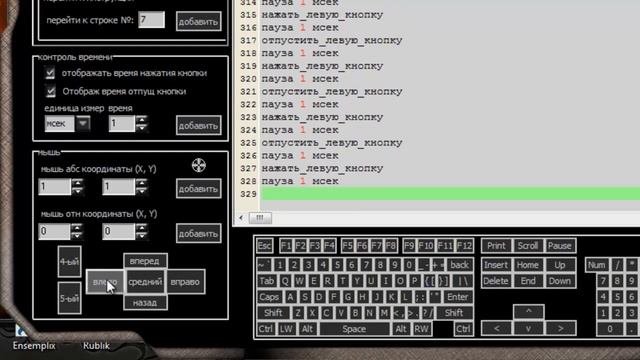Click the 'вперед' mouse wheel button
Image resolution: width=640 pixels, height=360 pixels.
click(145, 261)
